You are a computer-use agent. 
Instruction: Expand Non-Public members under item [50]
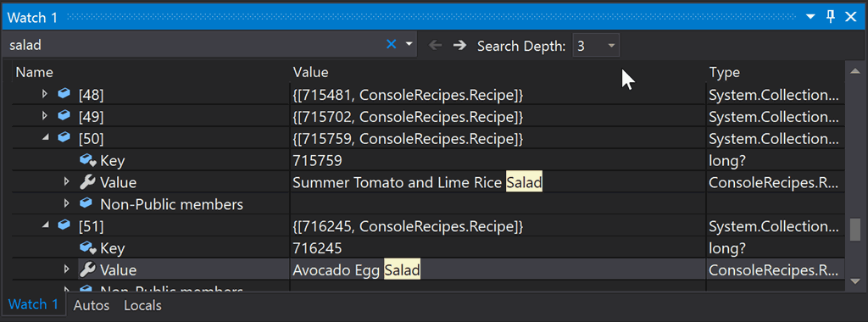[x=66, y=203]
